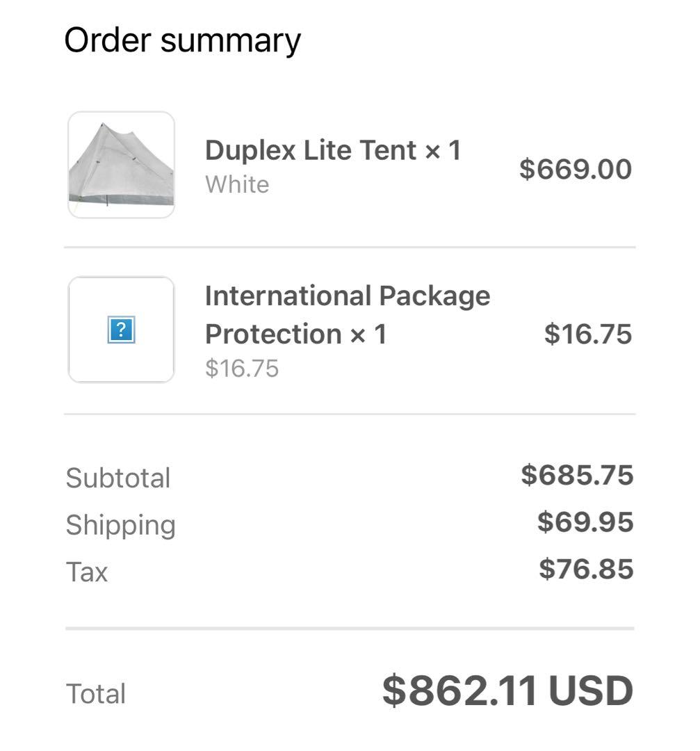Select the International Package Protection image tile
Viewport: 700px width, 751px height.
pyautogui.click(x=122, y=330)
